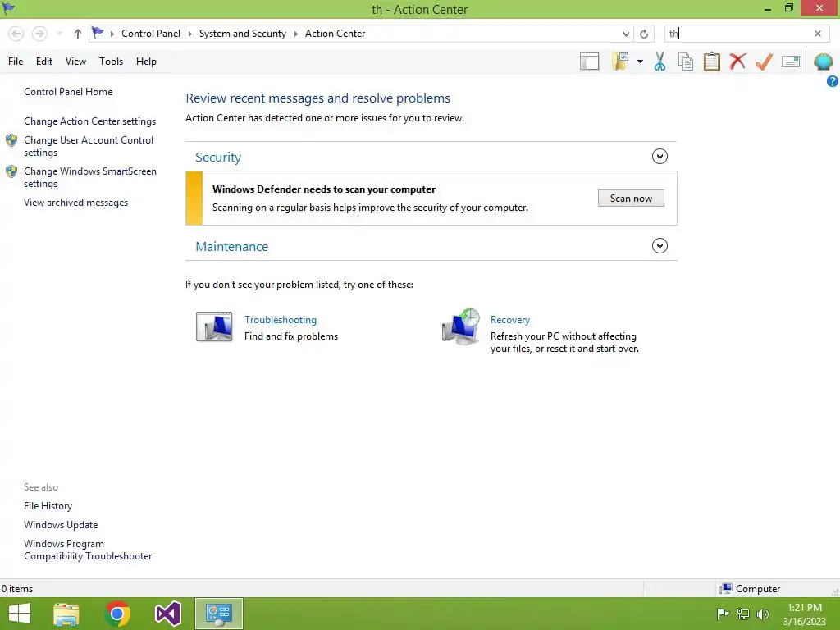Click the envelope card toolbar icon
The width and height of the screenshot is (840, 630).
pos(791,62)
